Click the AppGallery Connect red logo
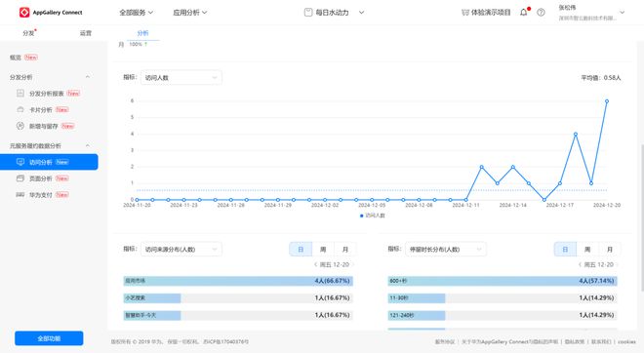Screen dimensions: 644x353 click(x=24, y=13)
